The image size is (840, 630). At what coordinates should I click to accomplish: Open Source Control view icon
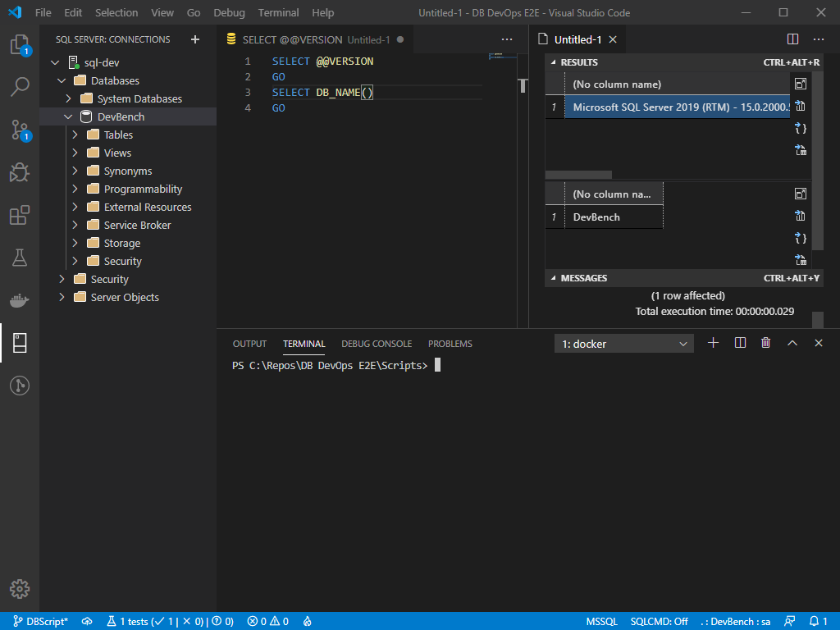[x=20, y=130]
